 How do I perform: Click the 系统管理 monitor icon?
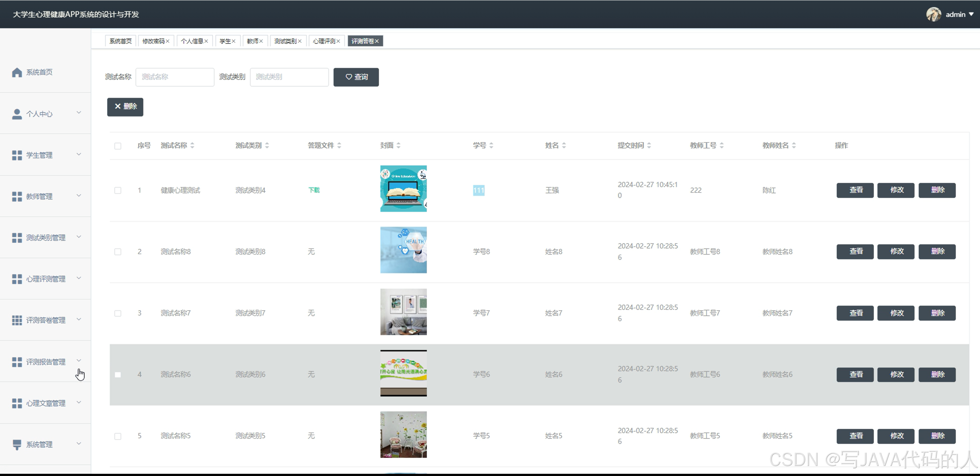point(17,445)
